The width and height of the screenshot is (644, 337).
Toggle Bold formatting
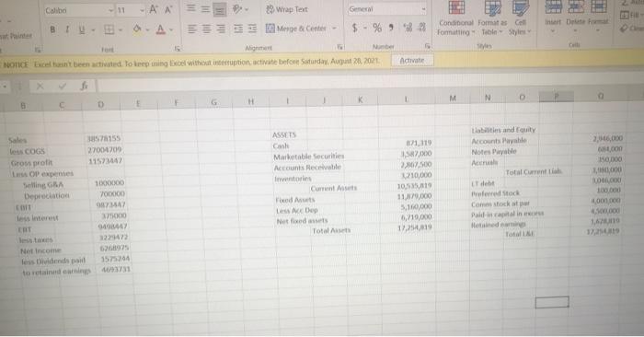click(52, 29)
